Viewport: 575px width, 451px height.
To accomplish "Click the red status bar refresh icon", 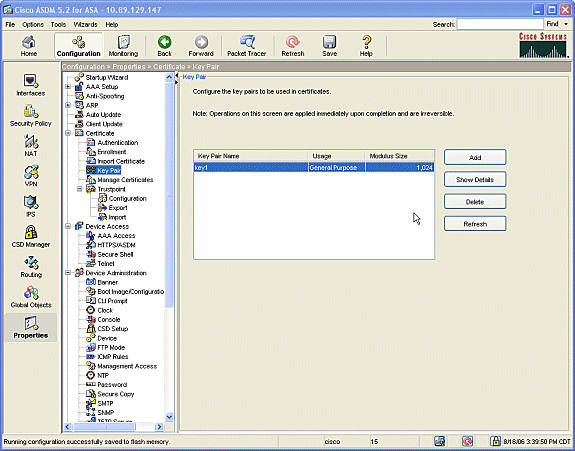I will (x=467, y=441).
